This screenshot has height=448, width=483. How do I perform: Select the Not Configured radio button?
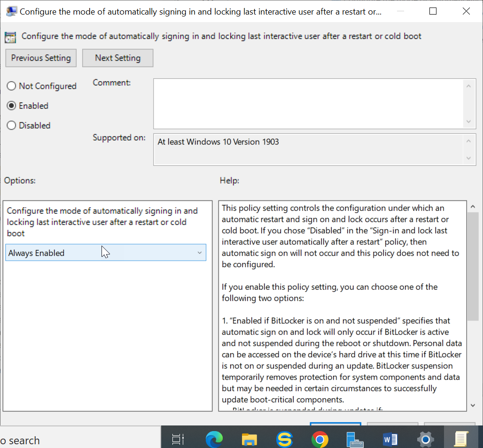(x=11, y=86)
